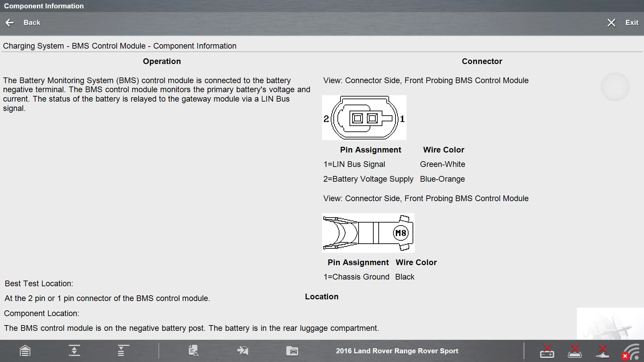Click the Exit text button
Viewport: 644px width, 362px height.
click(x=632, y=22)
